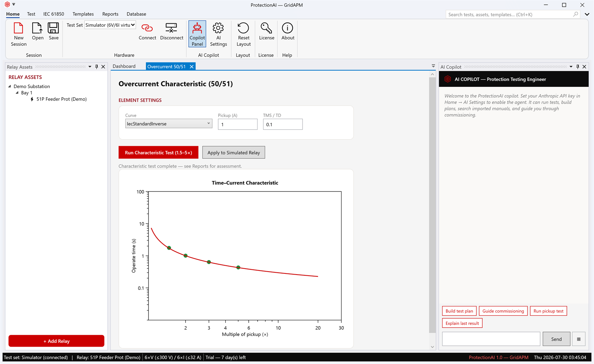This screenshot has height=364, width=594.
Task: Click the ProtectionAI app logo icon
Action: (7, 4)
